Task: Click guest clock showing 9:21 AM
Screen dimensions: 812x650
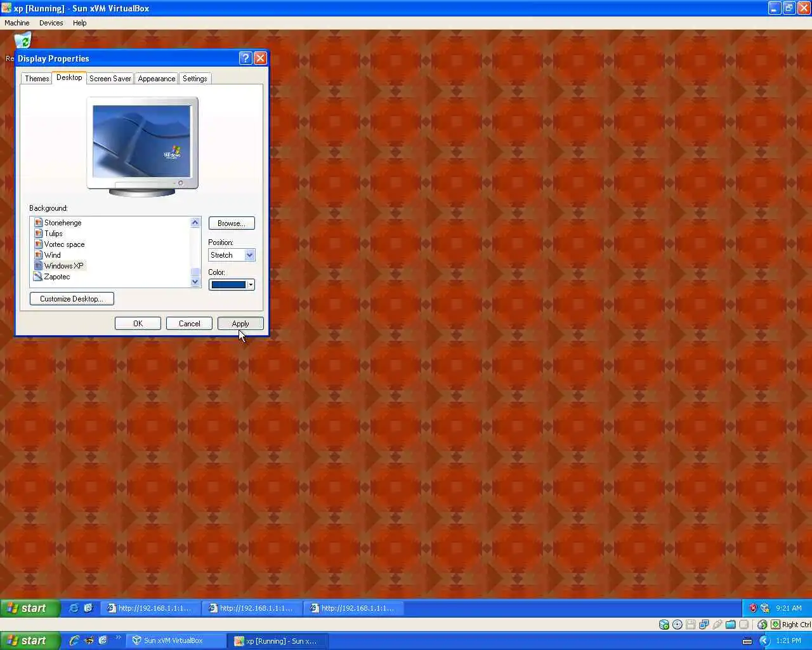Action: coord(789,608)
